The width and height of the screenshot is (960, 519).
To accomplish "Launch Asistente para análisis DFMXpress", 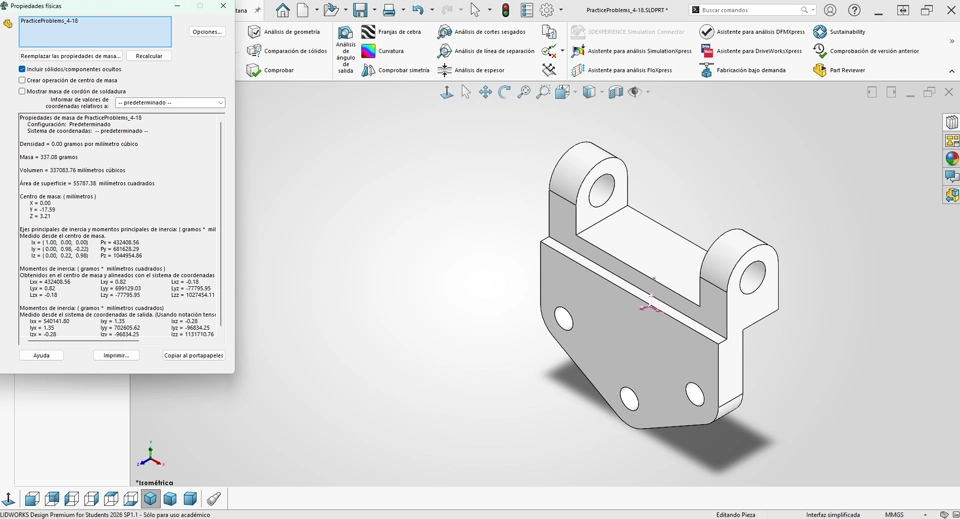I will coord(752,32).
